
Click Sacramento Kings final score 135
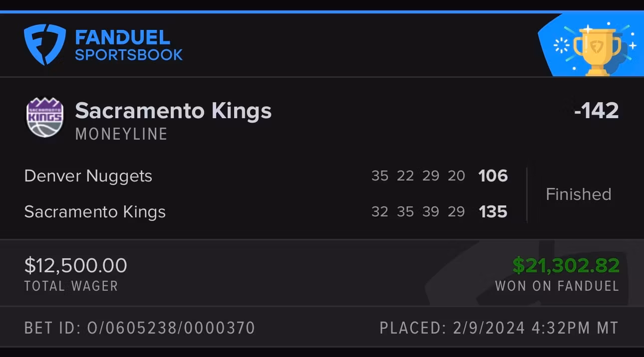coord(493,212)
